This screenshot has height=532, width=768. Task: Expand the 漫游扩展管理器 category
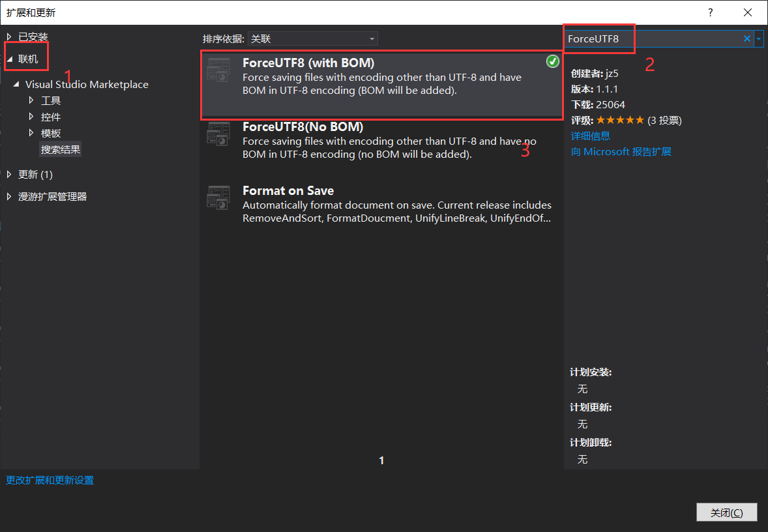(x=9, y=196)
